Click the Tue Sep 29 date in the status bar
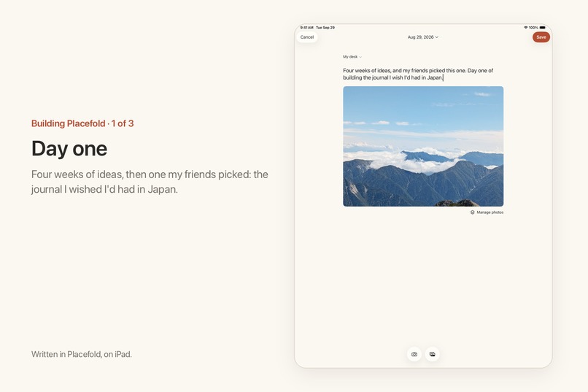The height and width of the screenshot is (392, 588). pyautogui.click(x=325, y=28)
